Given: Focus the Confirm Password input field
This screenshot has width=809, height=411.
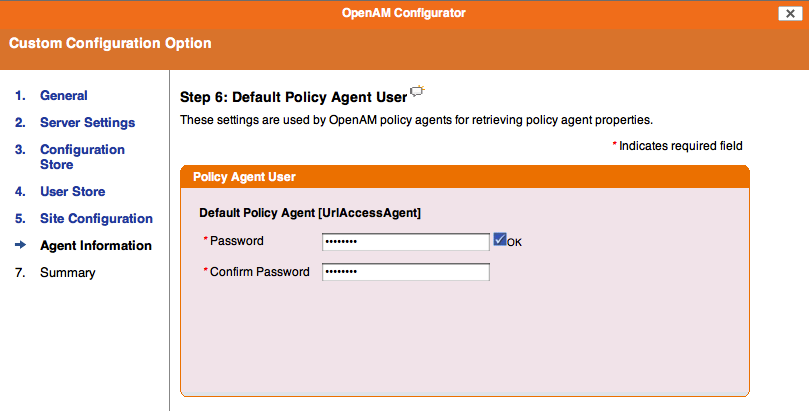Looking at the screenshot, I should point(406,272).
